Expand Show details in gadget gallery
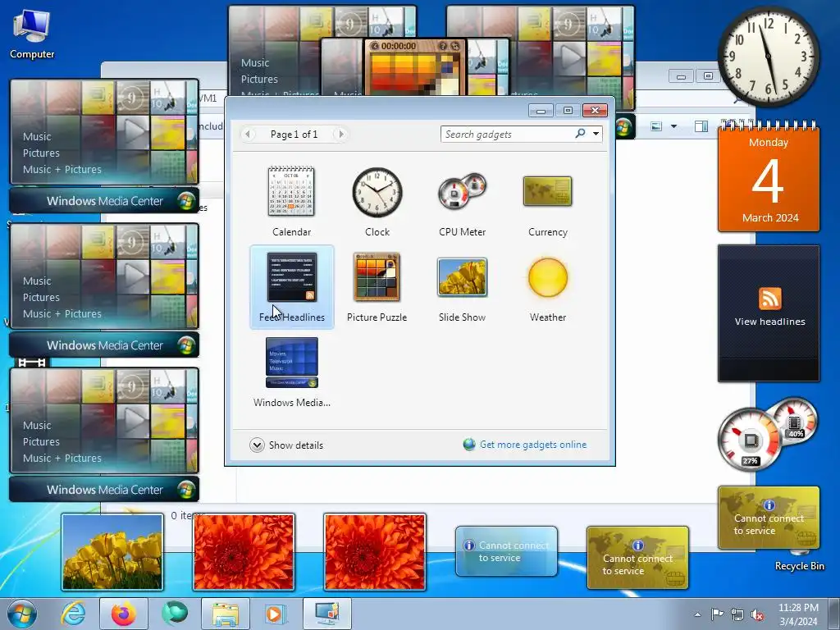The height and width of the screenshot is (630, 840). coord(286,445)
